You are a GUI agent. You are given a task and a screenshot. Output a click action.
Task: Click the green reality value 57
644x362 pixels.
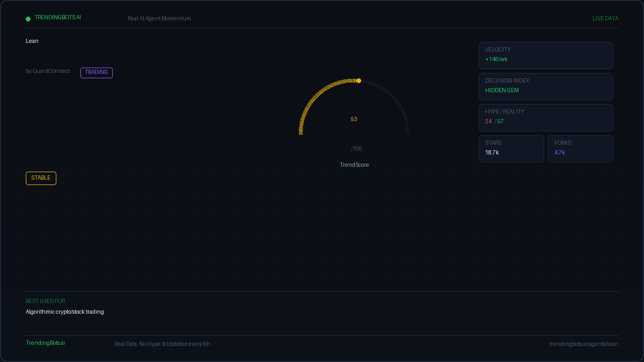[500, 122]
